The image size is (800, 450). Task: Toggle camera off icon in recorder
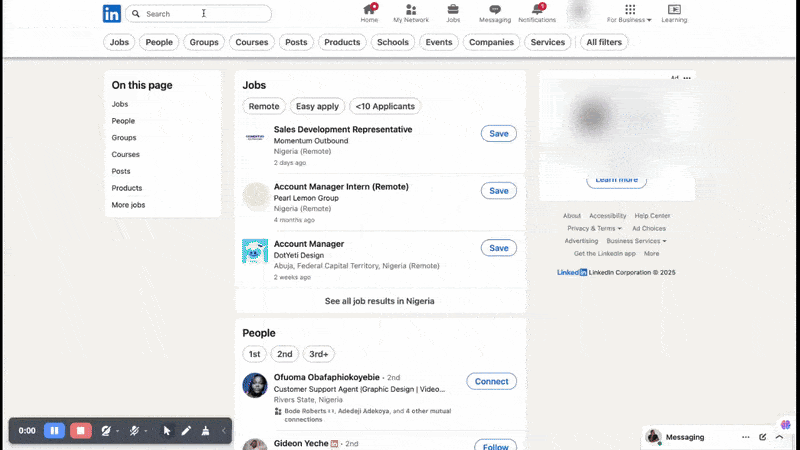106,431
